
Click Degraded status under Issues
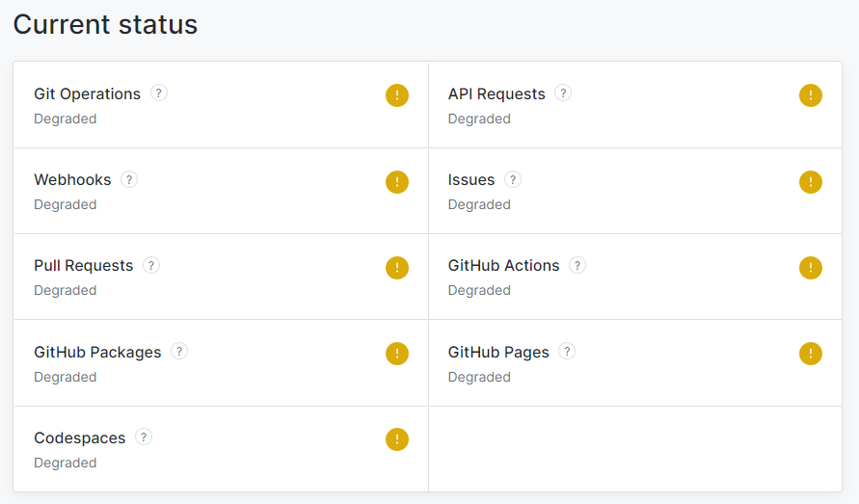pos(479,204)
